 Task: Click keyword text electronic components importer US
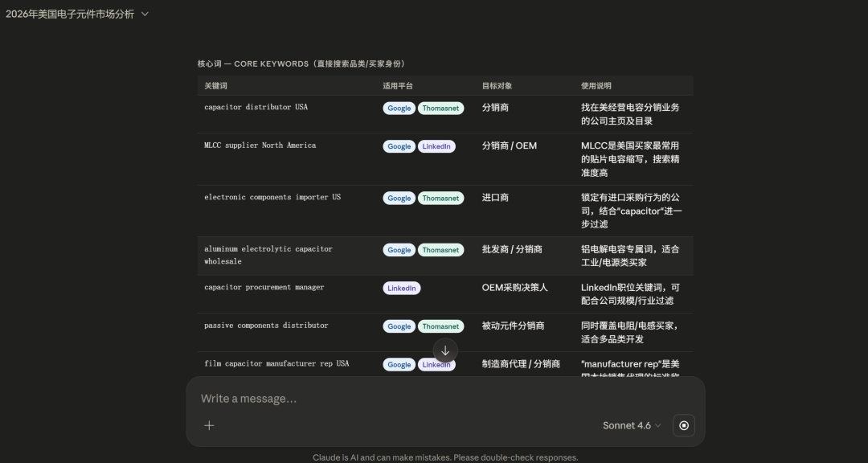[x=272, y=197]
